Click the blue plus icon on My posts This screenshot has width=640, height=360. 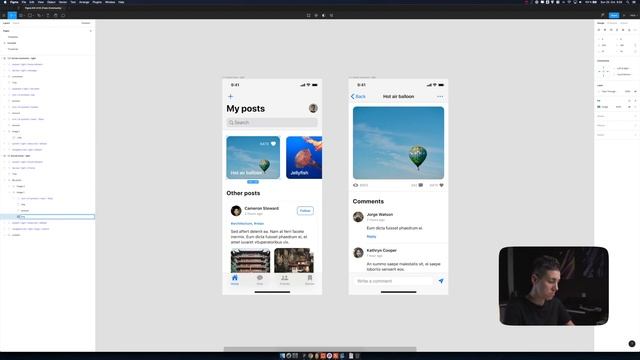(231, 97)
